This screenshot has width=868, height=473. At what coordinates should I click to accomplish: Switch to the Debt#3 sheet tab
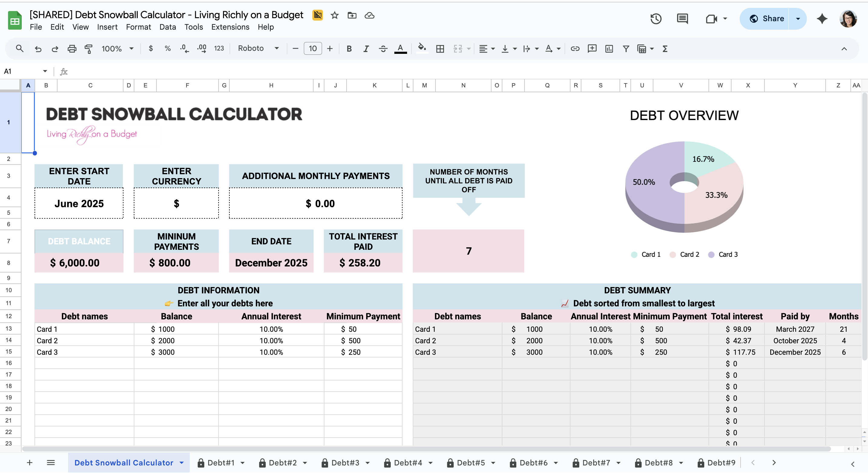click(345, 462)
